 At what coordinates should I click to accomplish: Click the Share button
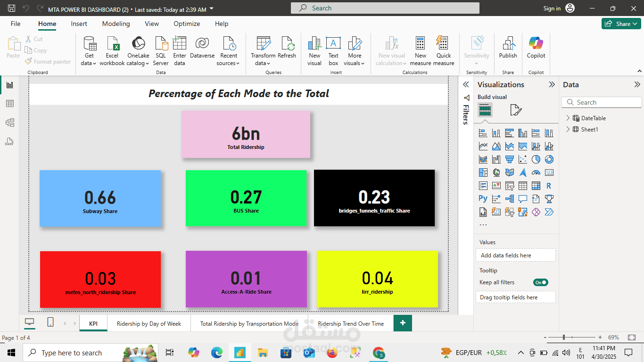click(621, 24)
